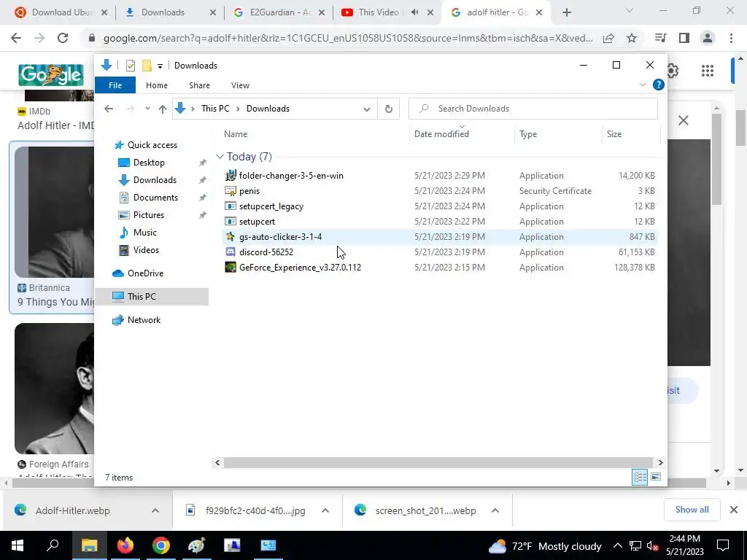This screenshot has width=747, height=560.
Task: Click the New folder quick access toolbar icon
Action: click(x=147, y=66)
